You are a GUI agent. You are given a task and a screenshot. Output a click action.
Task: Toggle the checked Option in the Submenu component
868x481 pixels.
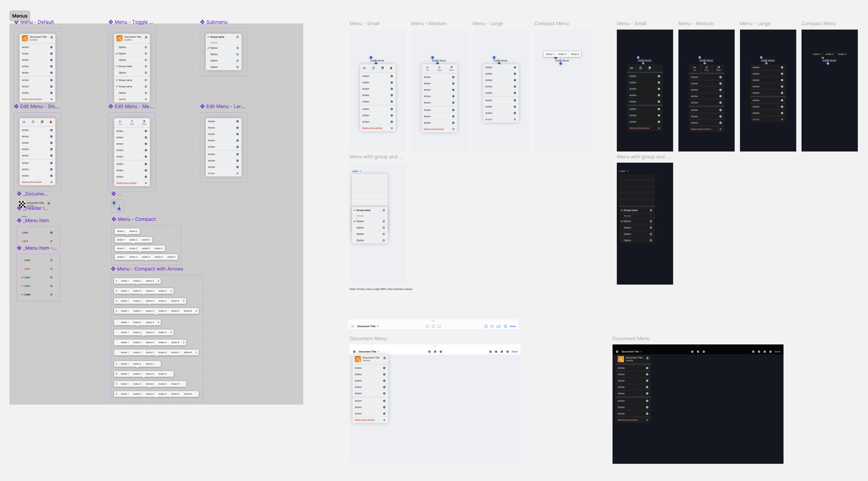click(214, 48)
